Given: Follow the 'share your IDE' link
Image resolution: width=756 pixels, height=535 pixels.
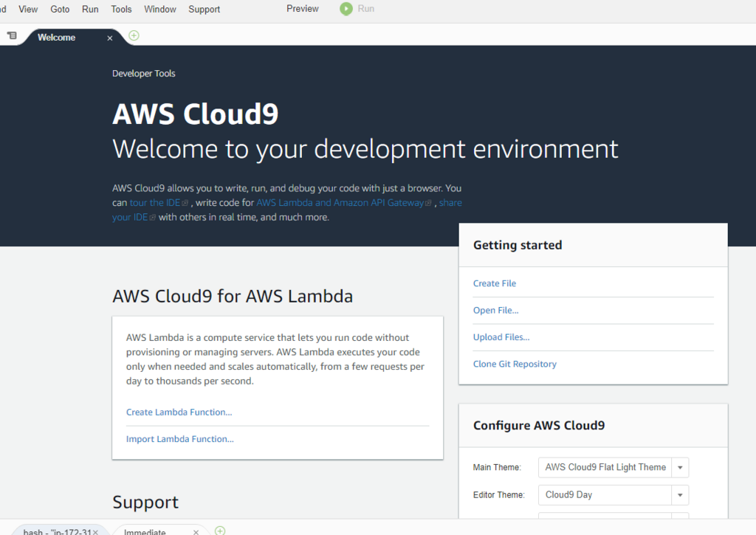Looking at the screenshot, I should [x=450, y=203].
